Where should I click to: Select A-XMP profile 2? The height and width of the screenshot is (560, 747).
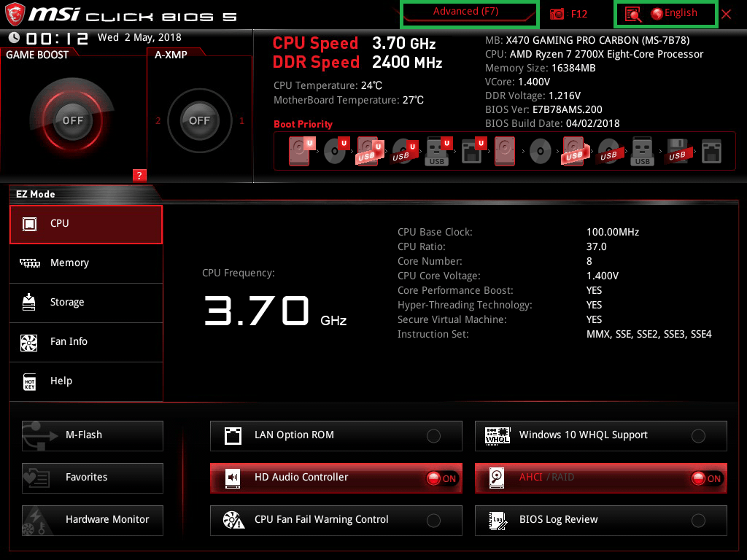[x=158, y=120]
